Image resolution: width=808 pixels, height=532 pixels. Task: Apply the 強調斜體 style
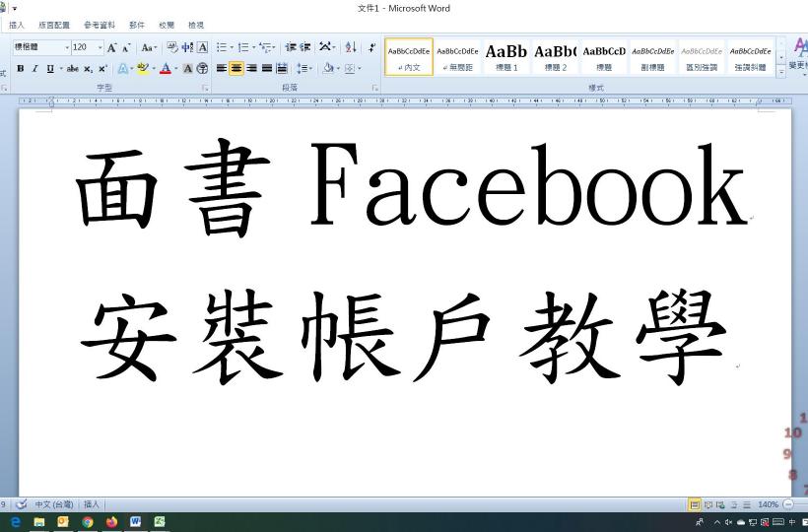tap(751, 57)
